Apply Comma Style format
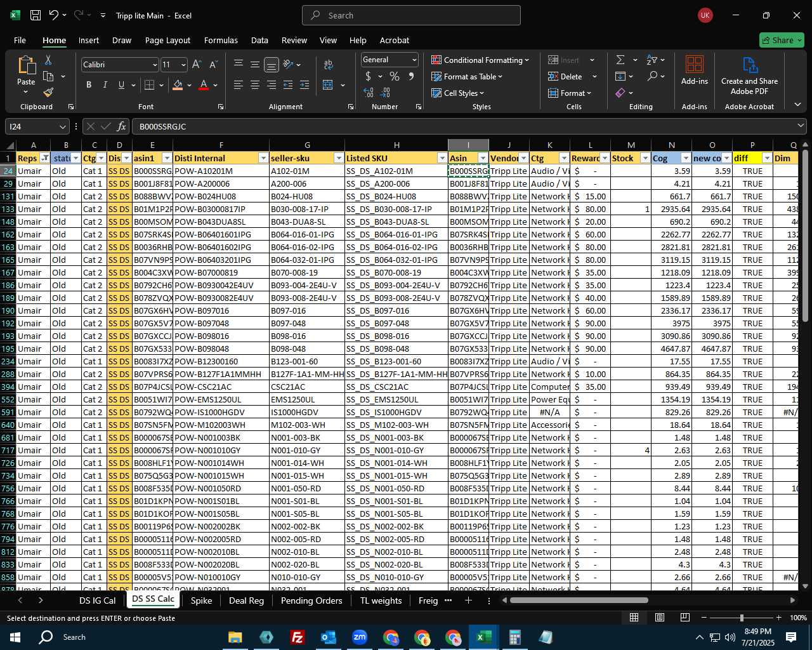The image size is (812, 650). click(411, 76)
